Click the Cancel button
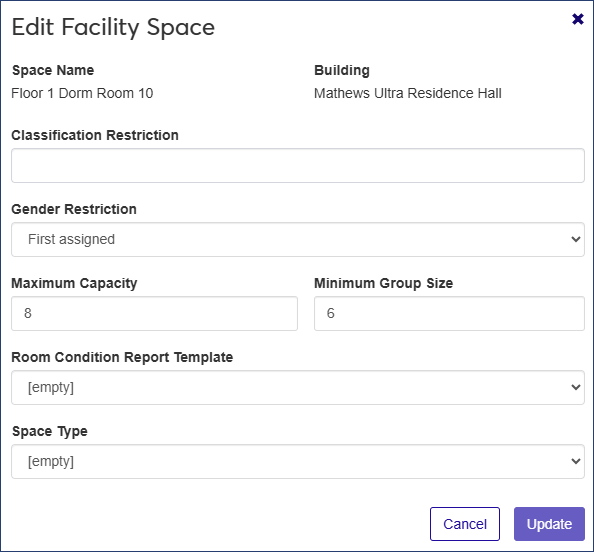Viewport: 594px width, 552px height. click(465, 524)
